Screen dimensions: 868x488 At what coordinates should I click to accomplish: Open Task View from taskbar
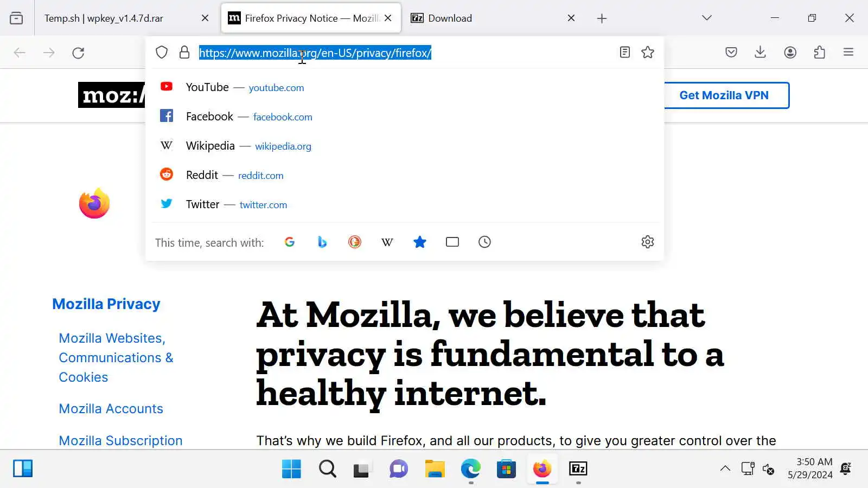(x=362, y=468)
